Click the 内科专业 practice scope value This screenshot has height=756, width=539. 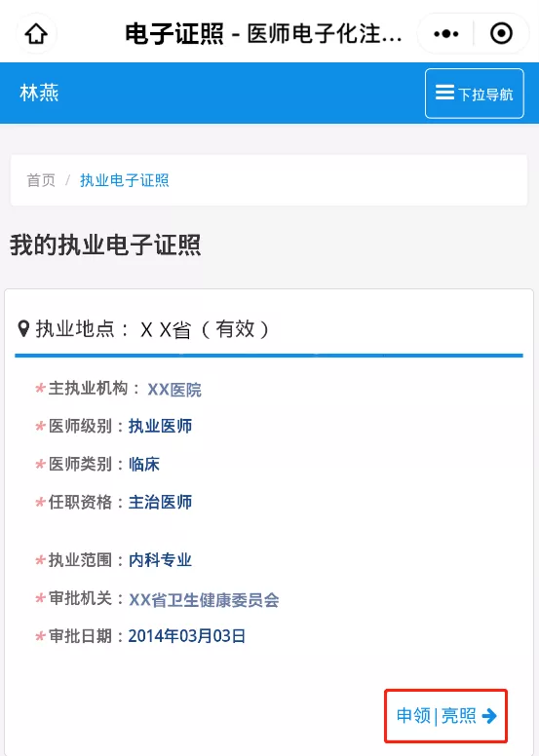click(160, 560)
